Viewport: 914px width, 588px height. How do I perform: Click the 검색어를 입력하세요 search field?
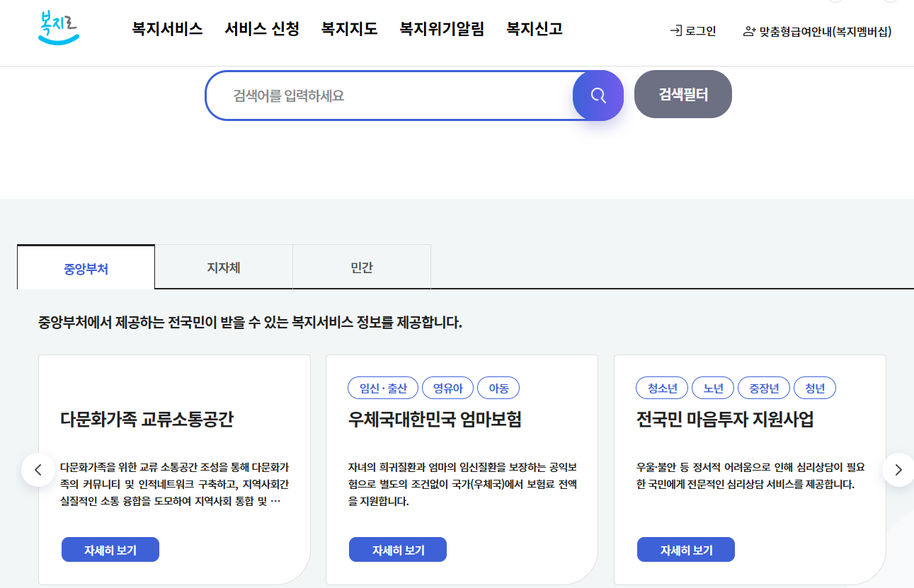[x=389, y=96]
